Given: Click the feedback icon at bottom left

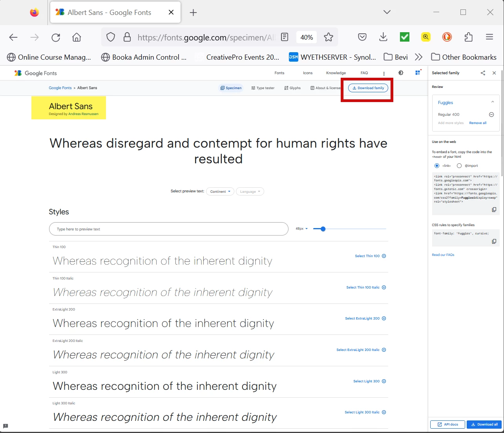Looking at the screenshot, I should click(x=5, y=426).
